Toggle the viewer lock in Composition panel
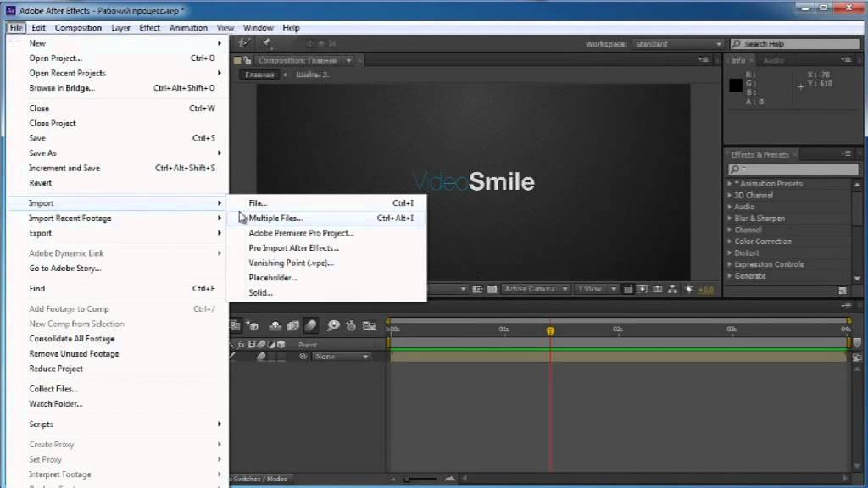Viewport: 868px width, 488px height. click(x=247, y=60)
